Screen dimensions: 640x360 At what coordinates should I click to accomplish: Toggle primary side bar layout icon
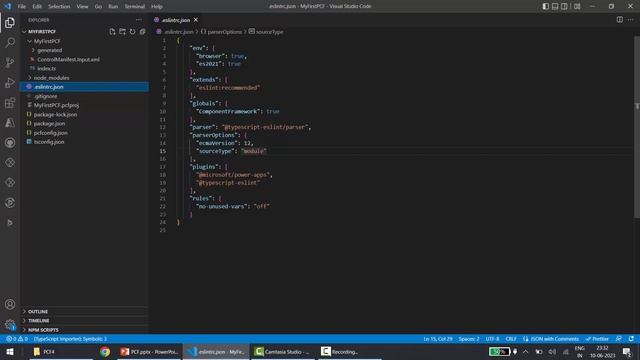pyautogui.click(x=545, y=6)
